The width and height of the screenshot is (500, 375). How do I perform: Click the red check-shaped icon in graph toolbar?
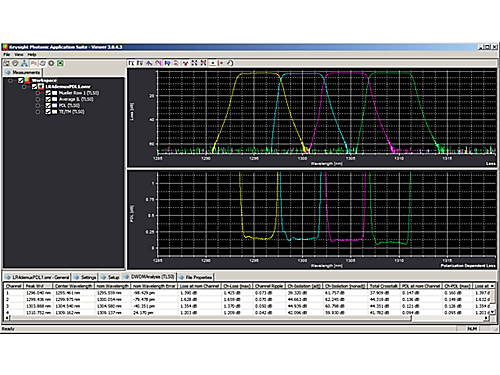click(x=185, y=63)
